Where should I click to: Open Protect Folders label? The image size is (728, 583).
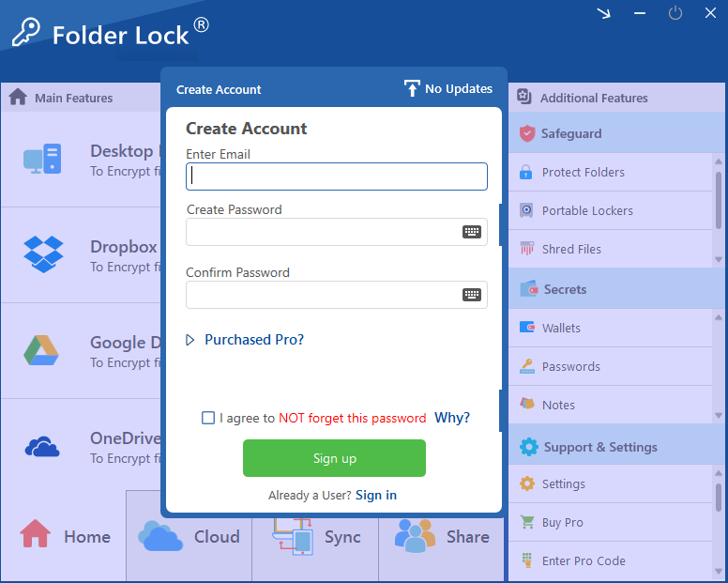pyautogui.click(x=584, y=173)
